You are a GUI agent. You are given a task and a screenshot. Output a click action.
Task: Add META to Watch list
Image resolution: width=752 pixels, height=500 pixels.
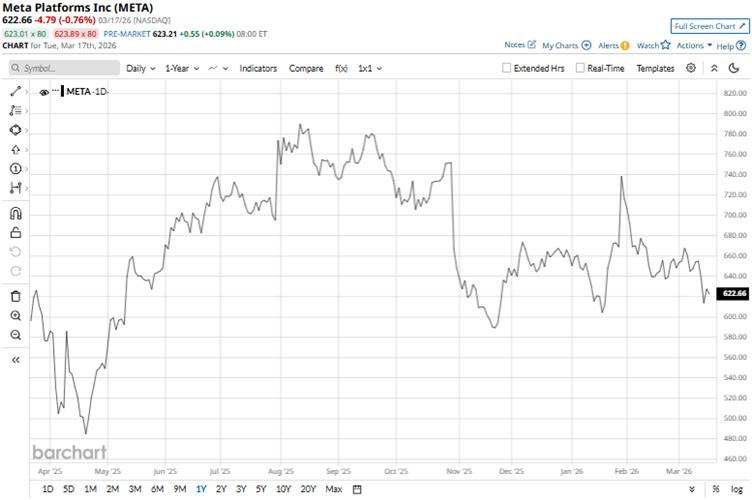point(653,45)
